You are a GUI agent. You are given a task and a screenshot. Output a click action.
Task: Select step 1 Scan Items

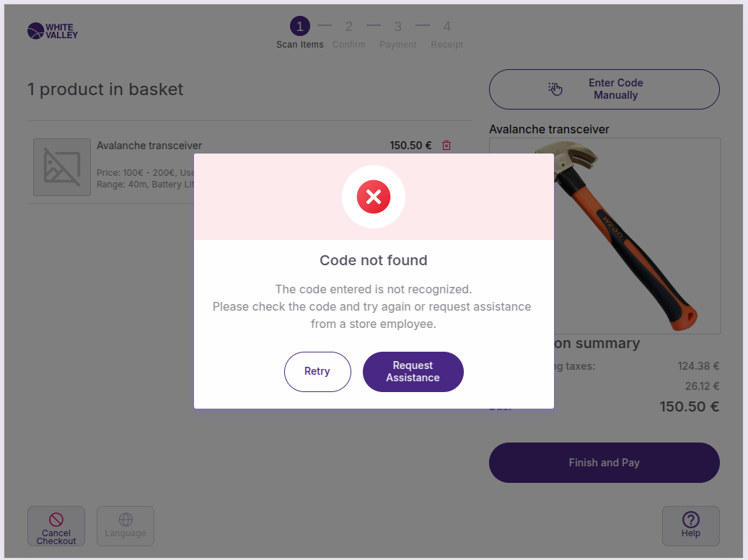pyautogui.click(x=300, y=27)
